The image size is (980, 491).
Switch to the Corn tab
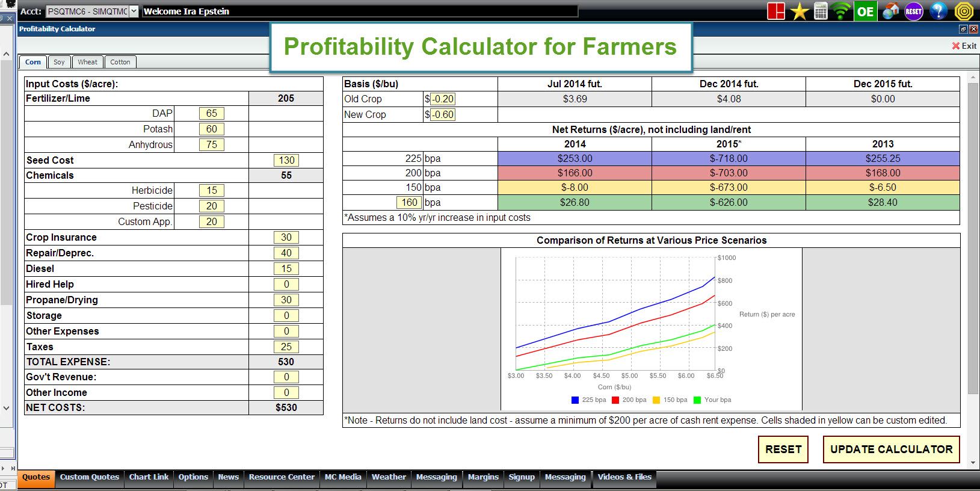tap(33, 62)
